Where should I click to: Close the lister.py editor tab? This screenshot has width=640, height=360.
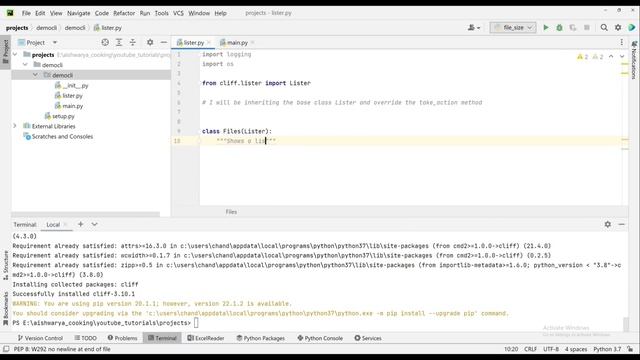(209, 42)
